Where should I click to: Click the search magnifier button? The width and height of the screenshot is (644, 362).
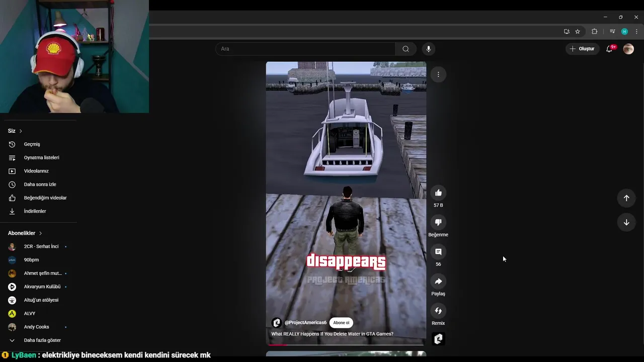[406, 49]
